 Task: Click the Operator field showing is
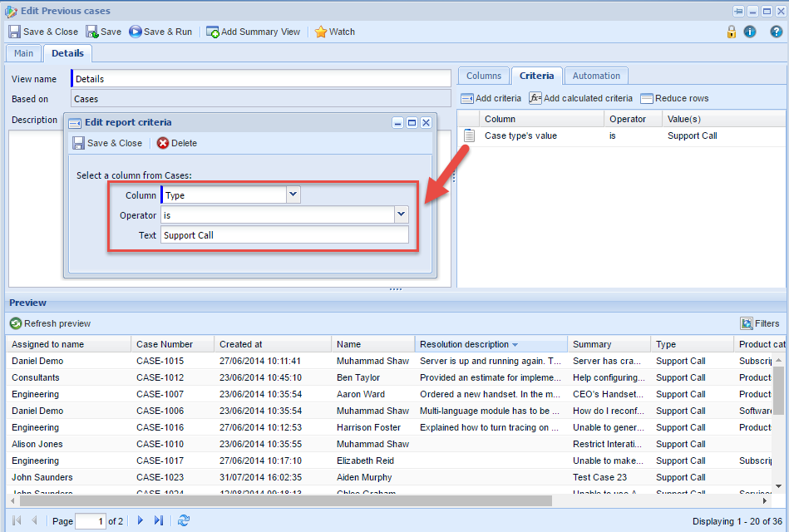pyautogui.click(x=278, y=215)
